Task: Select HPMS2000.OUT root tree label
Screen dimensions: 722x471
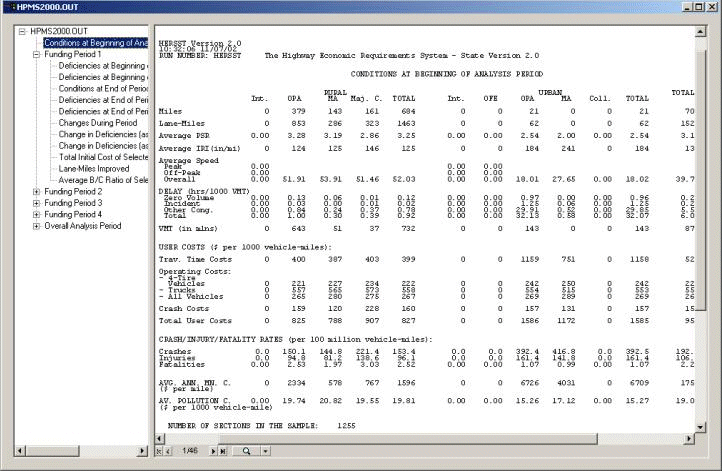Action: (x=59, y=31)
